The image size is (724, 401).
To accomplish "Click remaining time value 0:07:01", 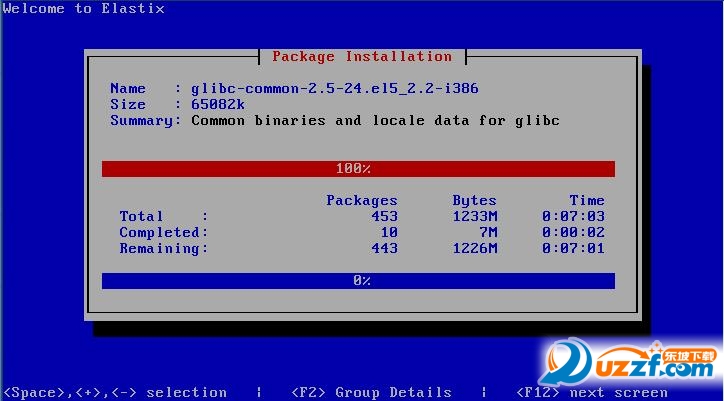I will pos(573,249).
